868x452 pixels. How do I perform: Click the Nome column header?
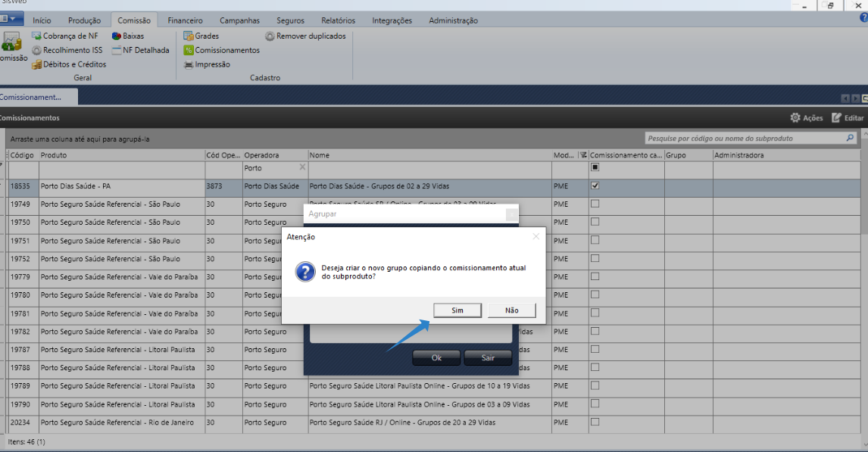click(x=429, y=155)
